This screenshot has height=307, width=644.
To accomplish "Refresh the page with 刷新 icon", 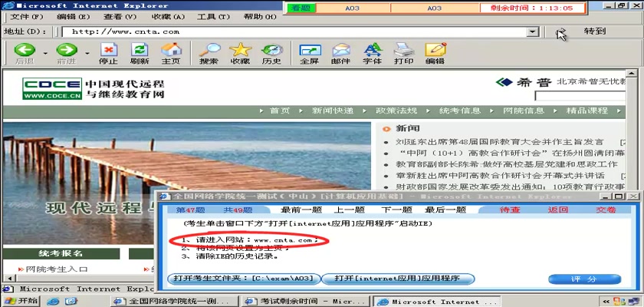I will [x=140, y=50].
